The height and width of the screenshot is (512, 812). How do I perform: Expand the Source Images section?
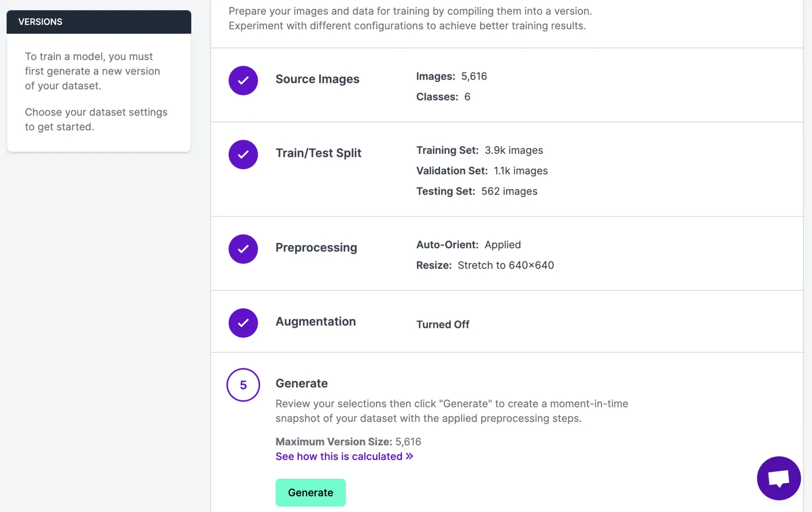pyautogui.click(x=317, y=79)
